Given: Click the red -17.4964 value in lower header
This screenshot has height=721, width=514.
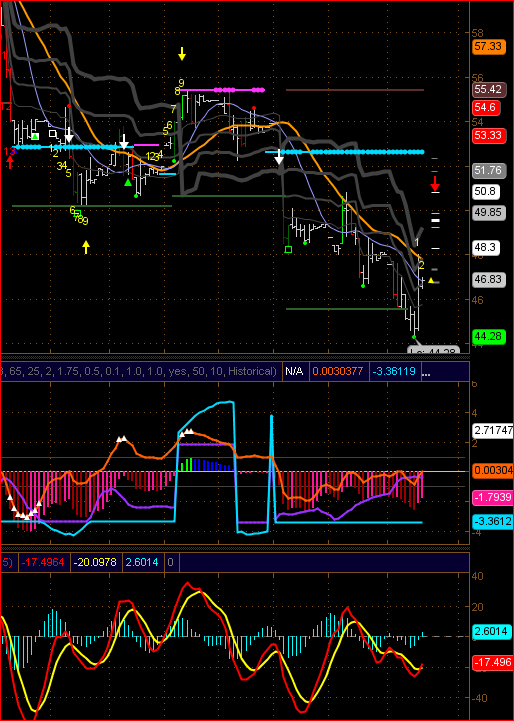Looking at the screenshot, I should tap(44, 562).
